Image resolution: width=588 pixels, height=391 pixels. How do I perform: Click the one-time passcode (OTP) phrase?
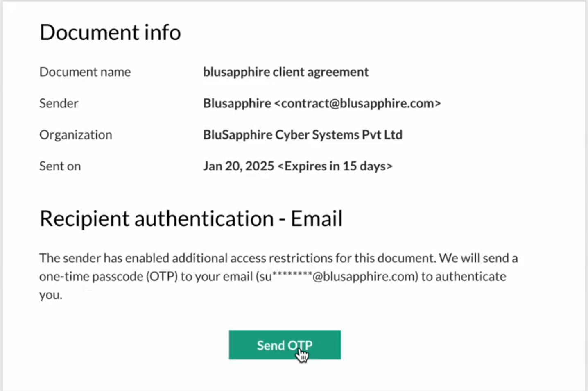[108, 277]
